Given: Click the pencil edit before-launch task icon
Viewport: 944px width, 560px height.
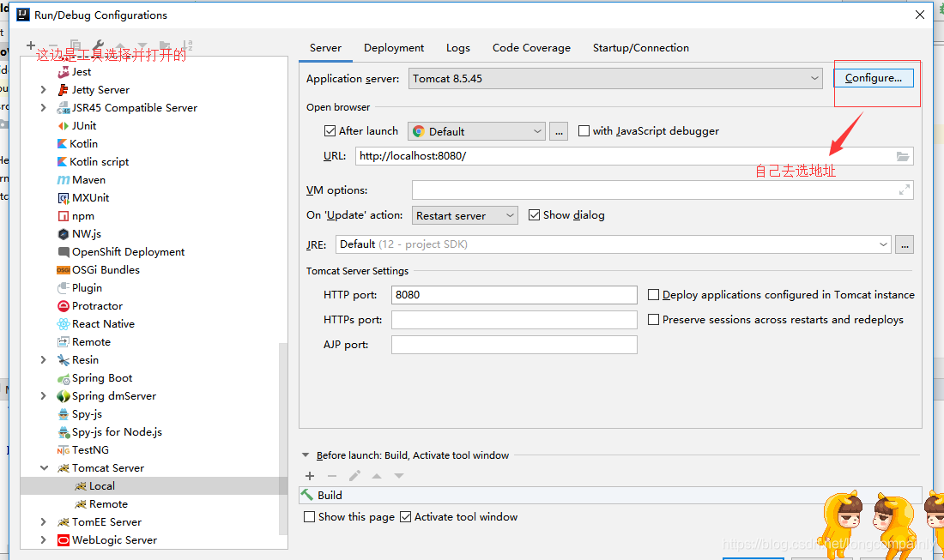Looking at the screenshot, I should tap(354, 476).
